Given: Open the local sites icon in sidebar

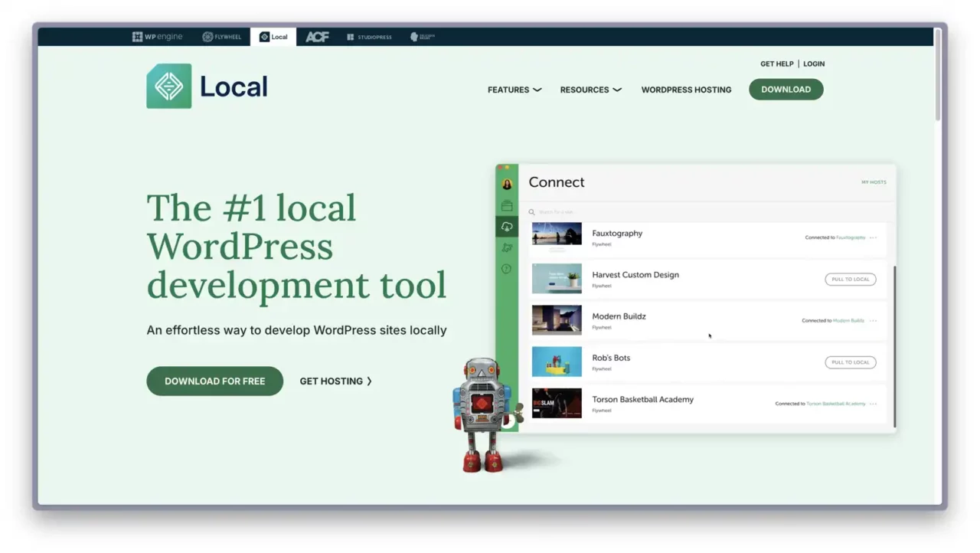Looking at the screenshot, I should point(507,205).
